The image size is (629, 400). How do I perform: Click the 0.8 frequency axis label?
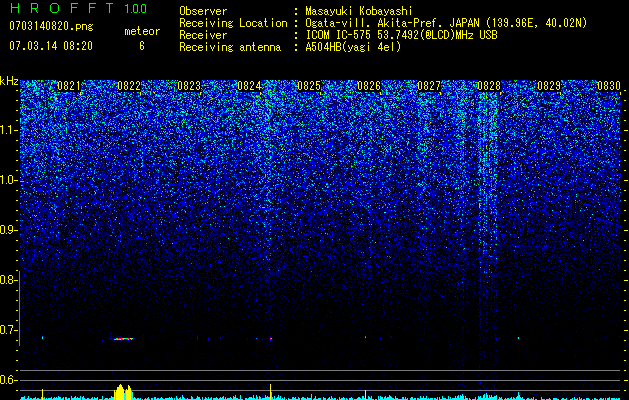point(8,280)
